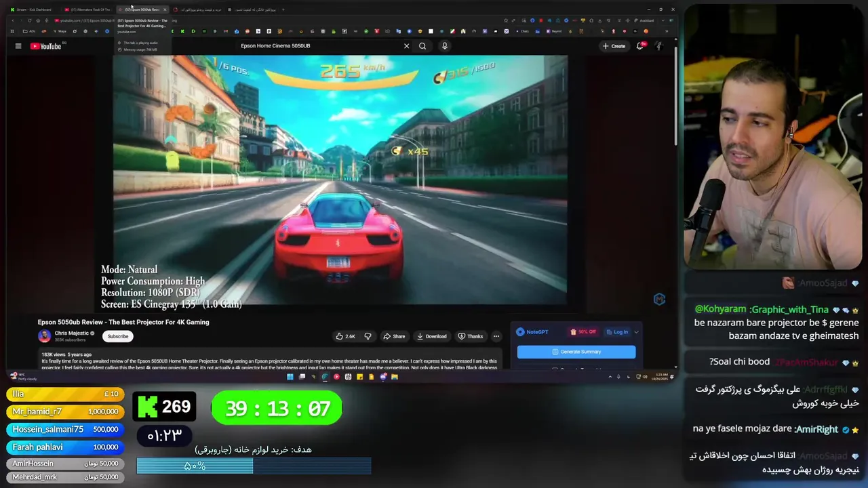The image size is (868, 488).
Task: Open the Edge browser from the taskbar
Action: point(325,377)
